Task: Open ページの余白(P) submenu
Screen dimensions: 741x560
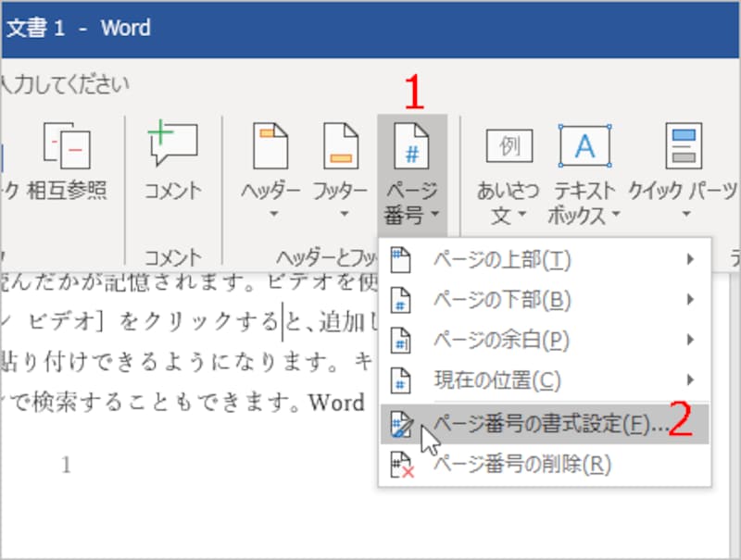Action: click(x=545, y=340)
